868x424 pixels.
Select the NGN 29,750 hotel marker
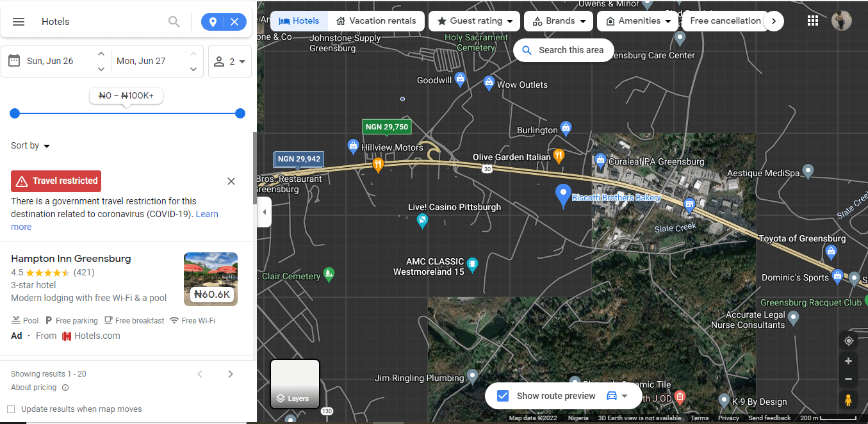(x=387, y=127)
